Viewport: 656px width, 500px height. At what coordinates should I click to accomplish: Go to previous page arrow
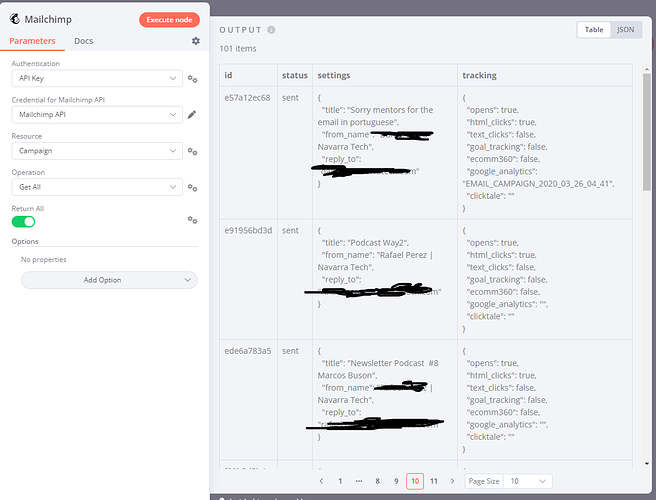pos(321,481)
